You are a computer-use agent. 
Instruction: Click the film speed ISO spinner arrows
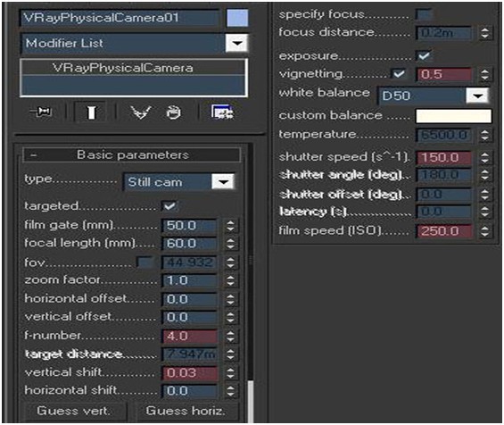point(484,231)
